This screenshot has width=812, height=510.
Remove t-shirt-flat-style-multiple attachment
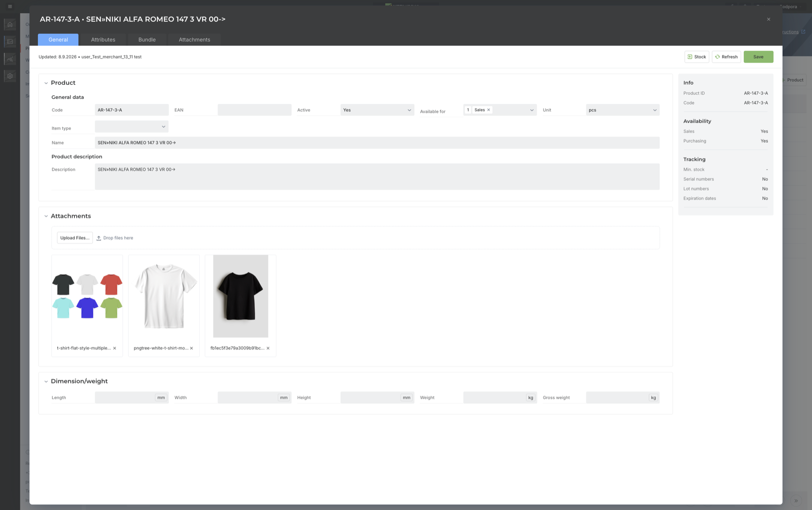pyautogui.click(x=115, y=348)
